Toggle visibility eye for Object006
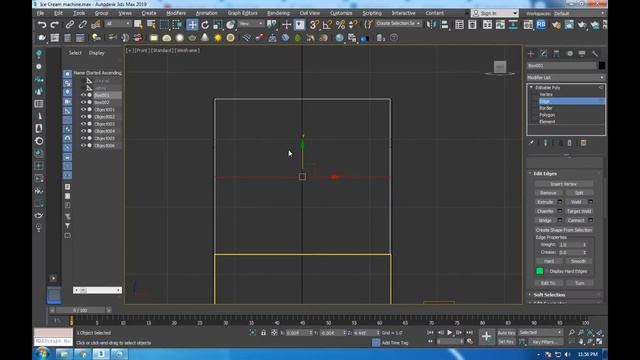The image size is (640, 360). [x=83, y=145]
